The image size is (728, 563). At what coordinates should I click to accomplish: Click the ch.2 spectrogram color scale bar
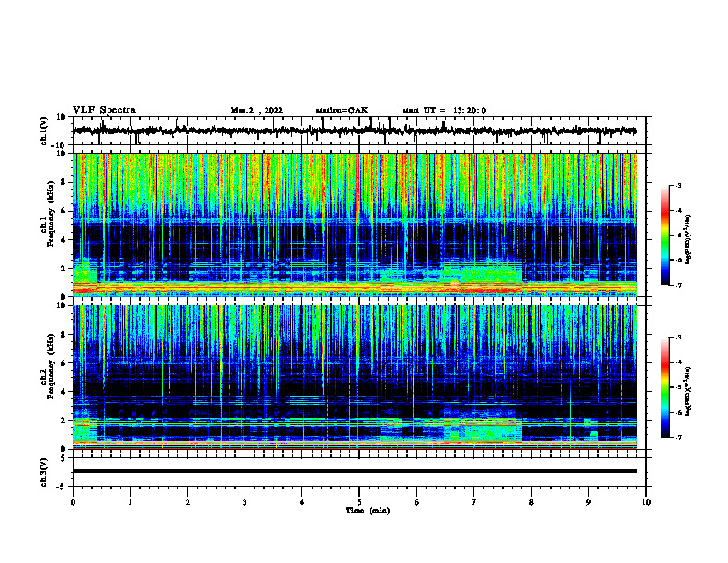point(665,387)
